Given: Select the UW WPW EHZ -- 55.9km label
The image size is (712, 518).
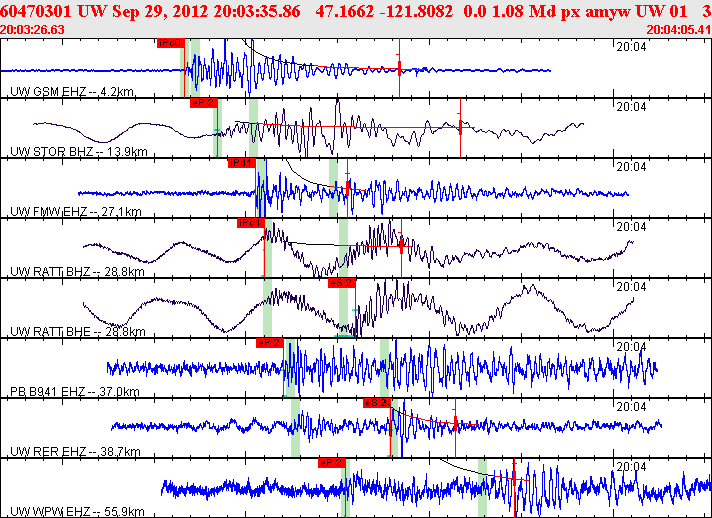Looking at the screenshot, I should (77, 511).
